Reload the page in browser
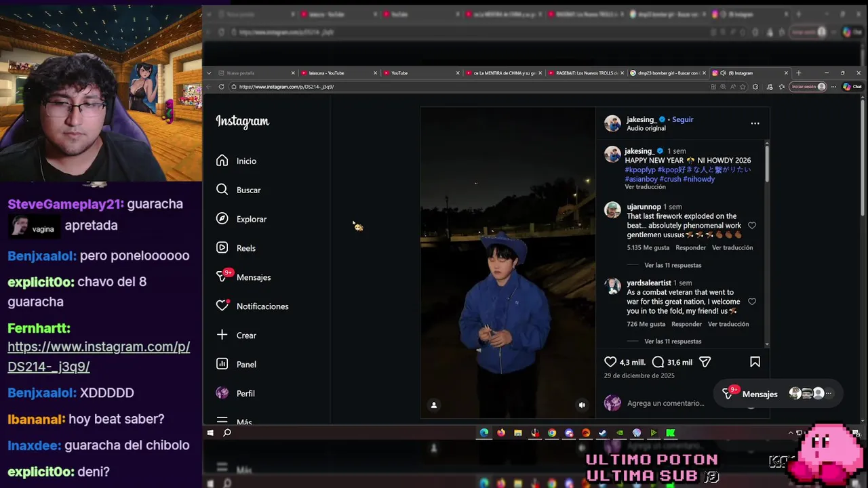The height and width of the screenshot is (488, 868). (221, 87)
